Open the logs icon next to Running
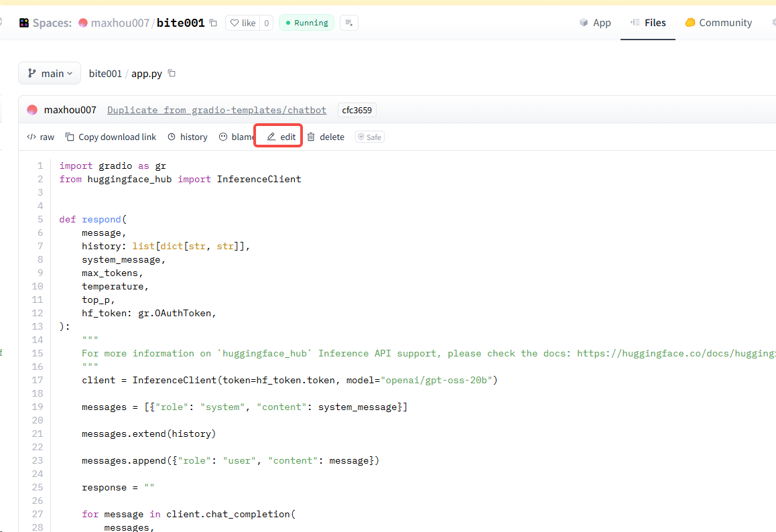 [x=349, y=23]
